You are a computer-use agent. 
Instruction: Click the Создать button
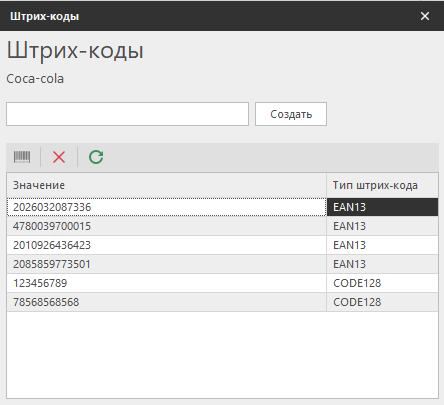pyautogui.click(x=291, y=114)
